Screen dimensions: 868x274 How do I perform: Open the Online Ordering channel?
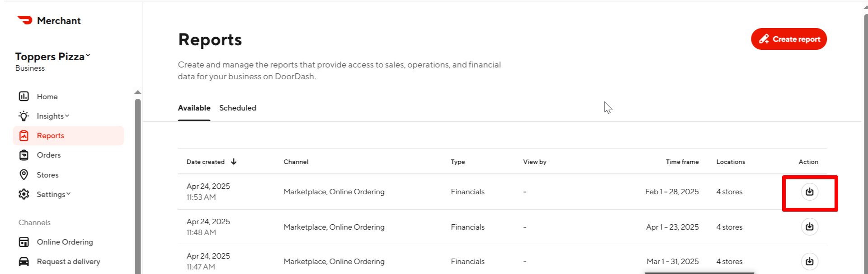click(x=65, y=242)
